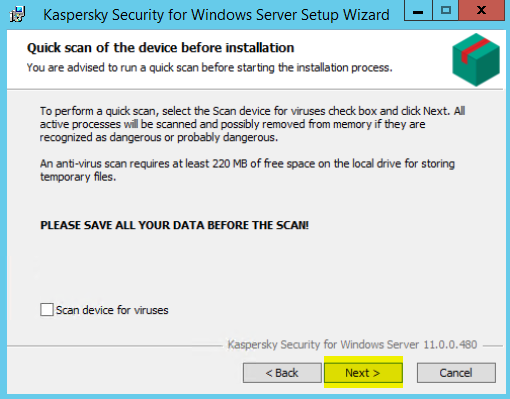Click the Kaspersky Security Setup Wizard title text
The width and height of the screenshot is (510, 399).
pyautogui.click(x=216, y=15)
